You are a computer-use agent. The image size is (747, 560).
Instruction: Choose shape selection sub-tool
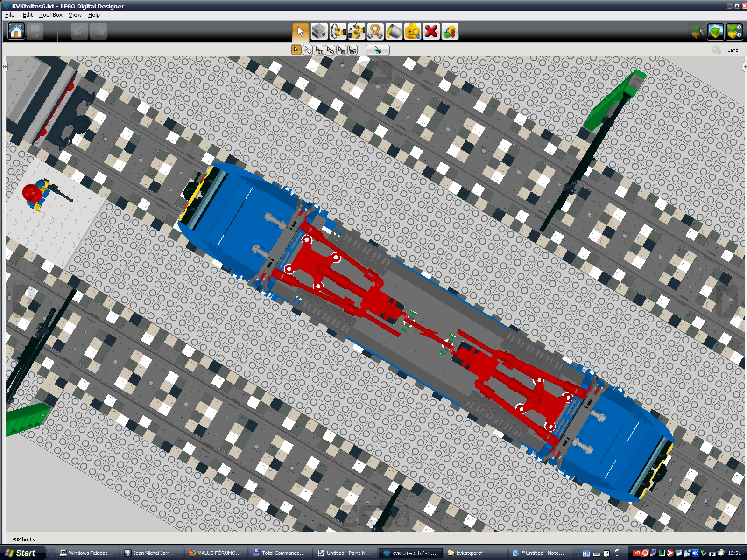341,50
